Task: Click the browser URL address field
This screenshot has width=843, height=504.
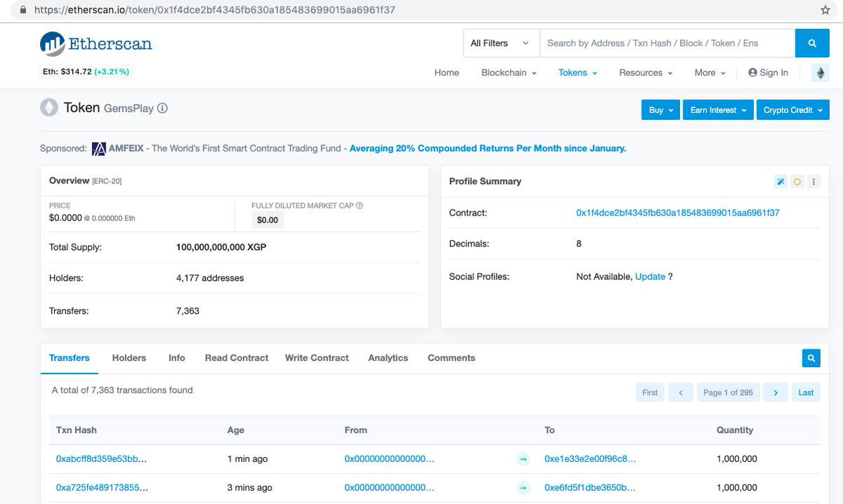Action: [421, 11]
